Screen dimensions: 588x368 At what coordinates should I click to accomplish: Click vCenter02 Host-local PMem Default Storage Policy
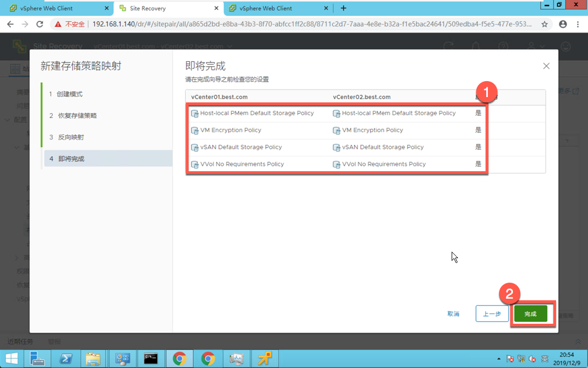pyautogui.click(x=398, y=113)
